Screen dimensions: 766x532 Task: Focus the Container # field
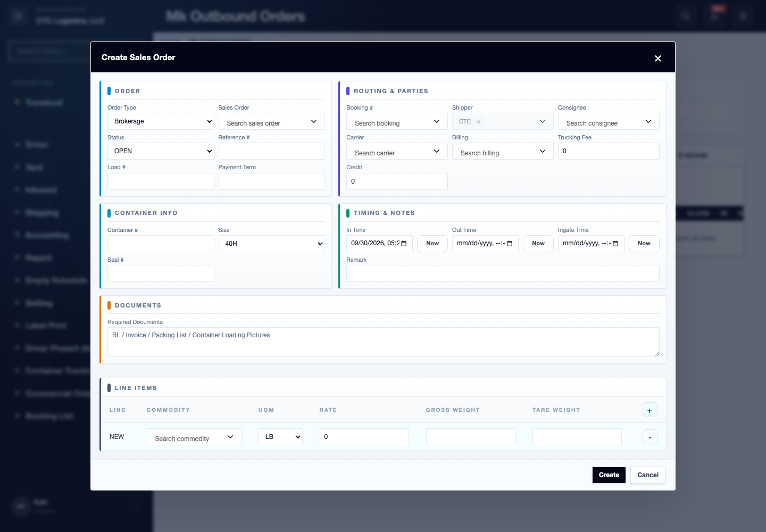pyautogui.click(x=161, y=244)
